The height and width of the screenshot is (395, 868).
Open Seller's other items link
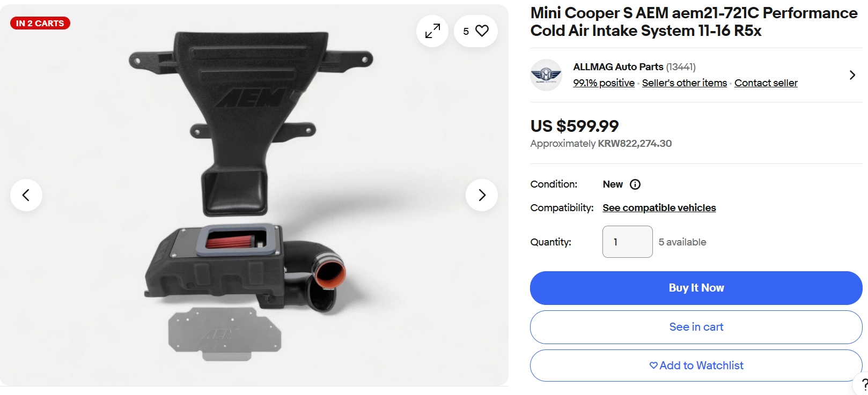point(685,83)
